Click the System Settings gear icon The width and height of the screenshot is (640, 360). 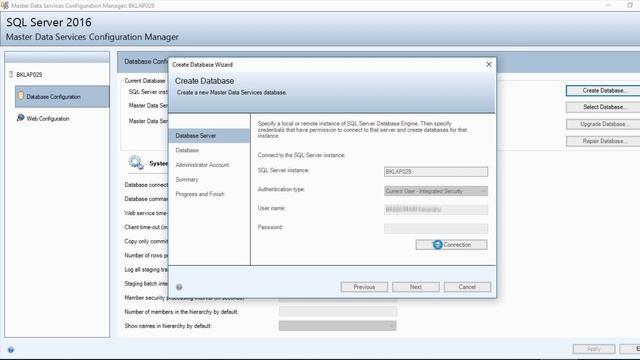(x=136, y=162)
